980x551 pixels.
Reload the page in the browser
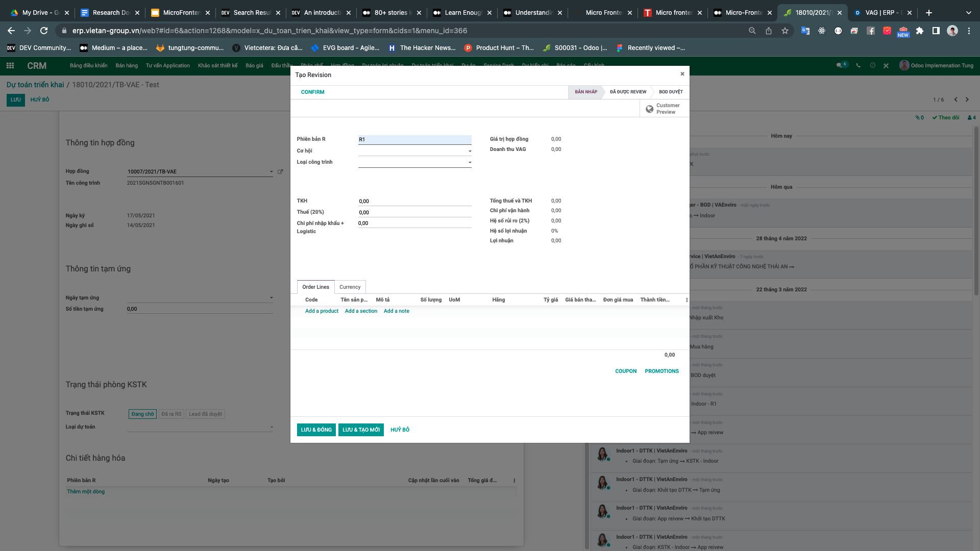44,31
